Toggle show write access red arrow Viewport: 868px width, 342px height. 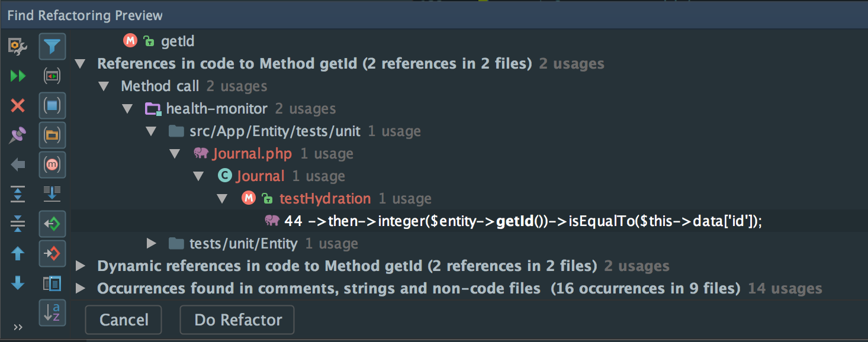coord(52,254)
